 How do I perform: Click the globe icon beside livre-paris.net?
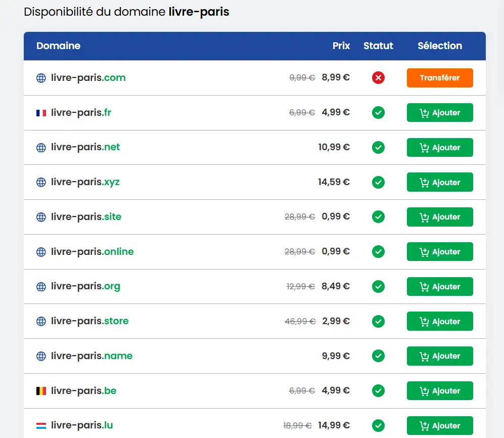(x=41, y=148)
